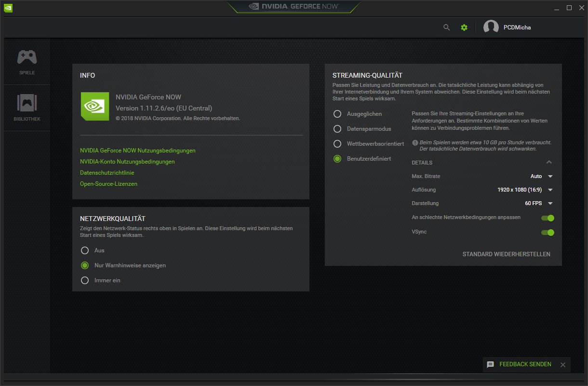The height and width of the screenshot is (386, 588).
Task: Open the Darstellung FPS dropdown
Action: (539, 204)
